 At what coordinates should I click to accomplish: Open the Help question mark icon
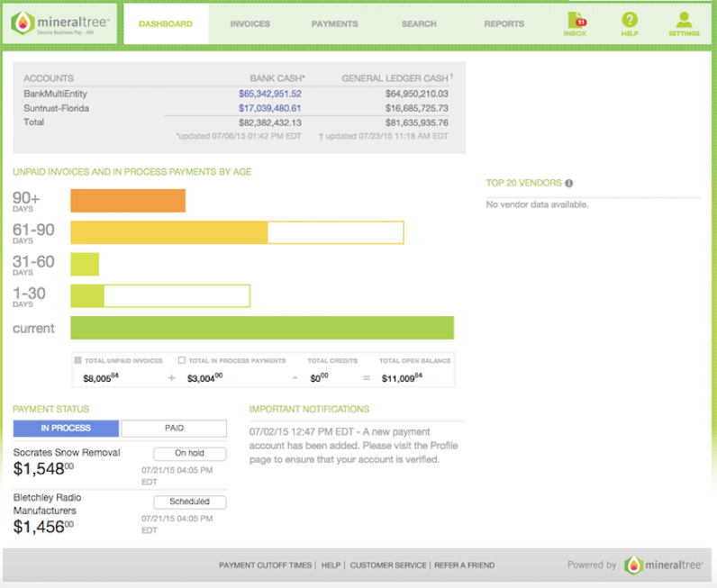coord(630,23)
